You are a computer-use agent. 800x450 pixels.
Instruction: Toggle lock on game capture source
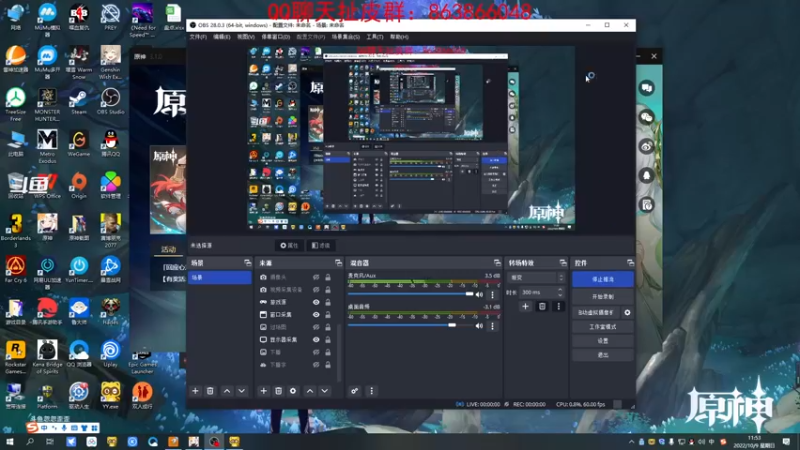tap(328, 302)
